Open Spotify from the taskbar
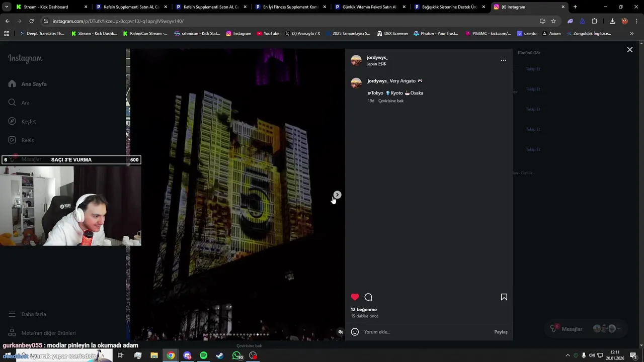 coord(203,355)
